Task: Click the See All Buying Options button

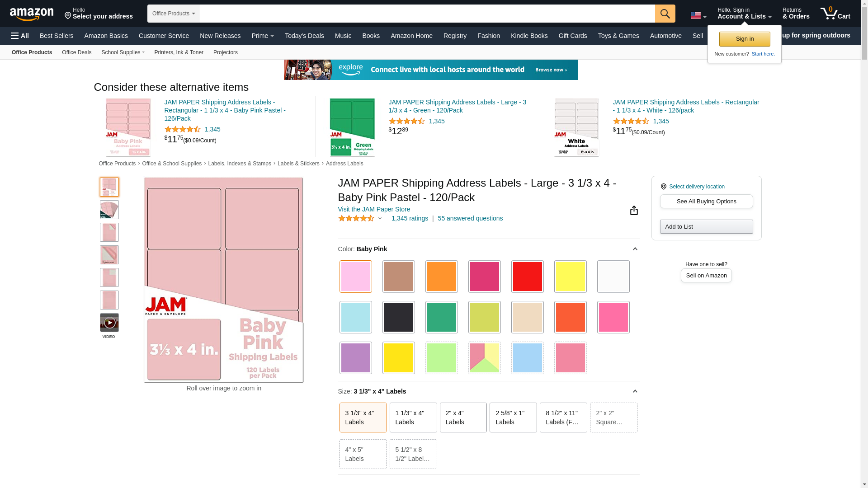Action: (706, 202)
